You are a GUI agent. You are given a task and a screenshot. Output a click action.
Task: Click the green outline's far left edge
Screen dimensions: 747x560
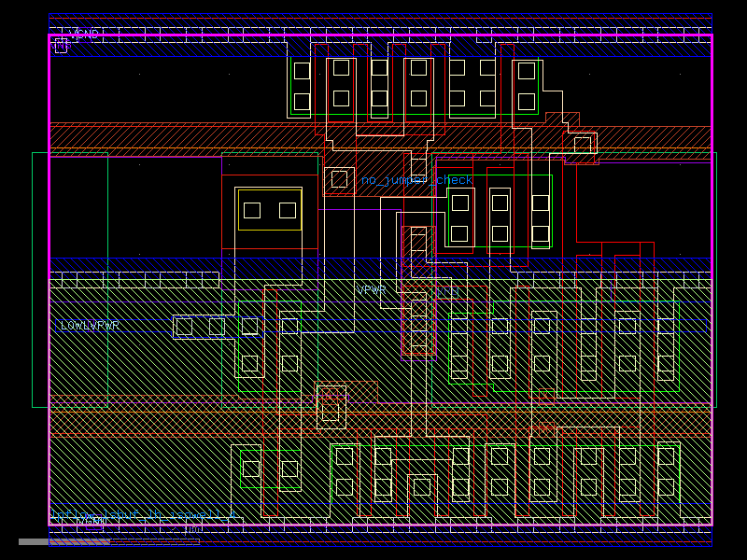pyautogui.click(x=33, y=280)
